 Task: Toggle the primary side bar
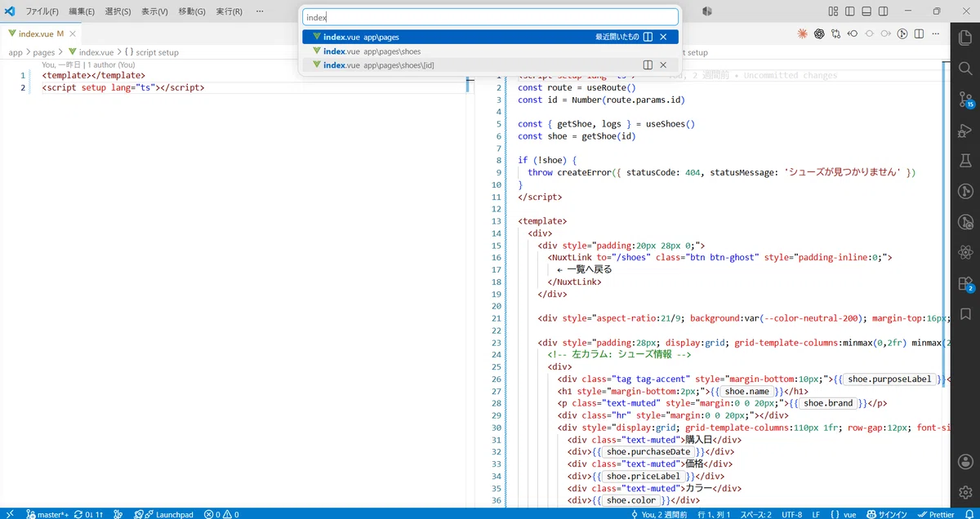(851, 11)
